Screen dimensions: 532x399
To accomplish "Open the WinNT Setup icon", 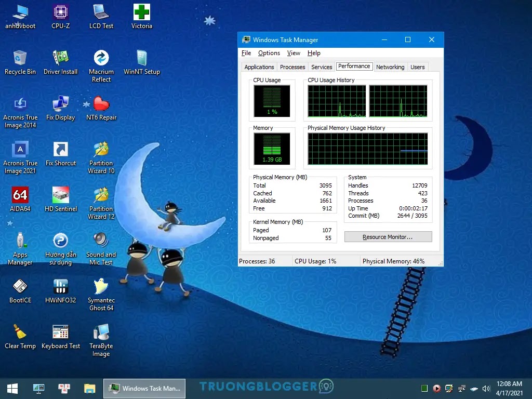I will coord(141,63).
